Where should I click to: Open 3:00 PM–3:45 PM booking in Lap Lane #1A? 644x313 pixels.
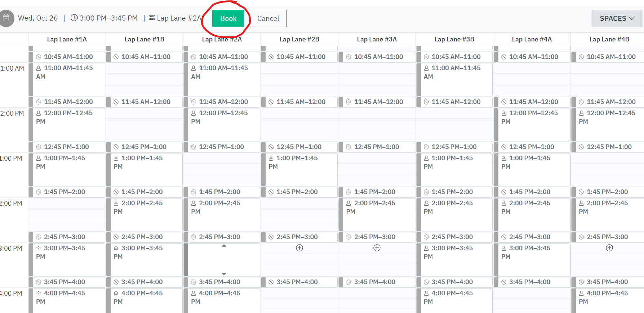[x=67, y=259]
